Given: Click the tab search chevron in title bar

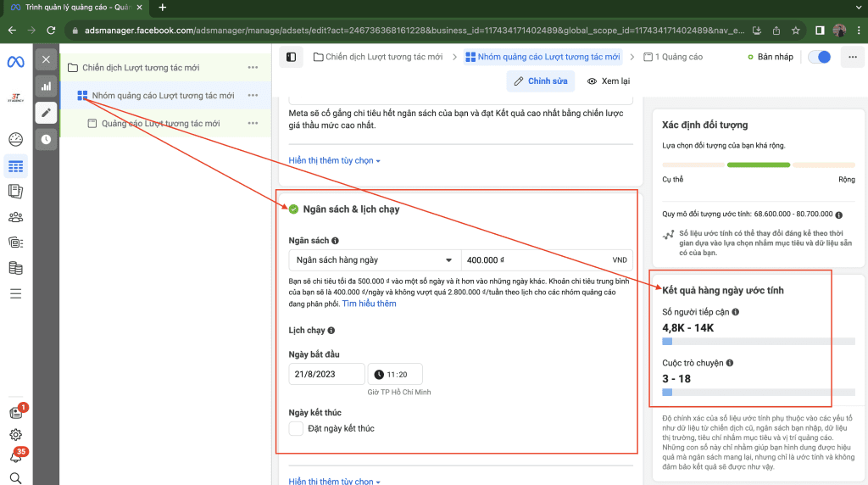Looking at the screenshot, I should [859, 7].
